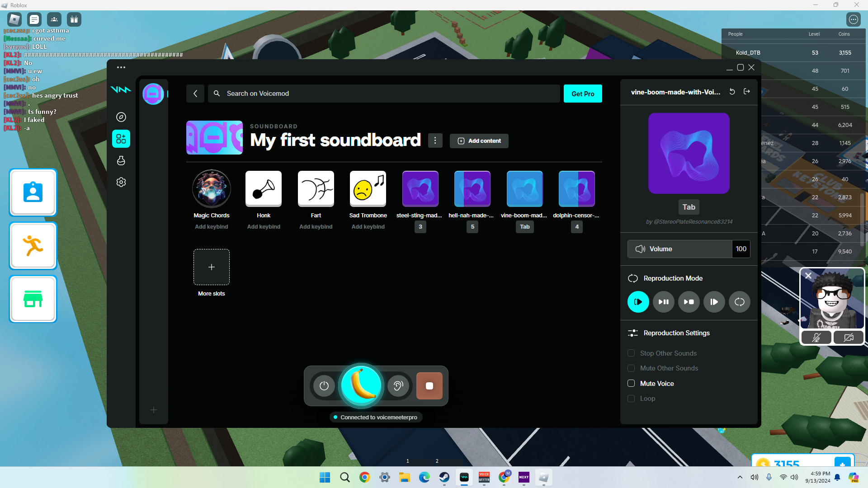Viewport: 868px width, 488px height.
Task: Add keybind for Sad Trombone
Action: [x=368, y=227]
